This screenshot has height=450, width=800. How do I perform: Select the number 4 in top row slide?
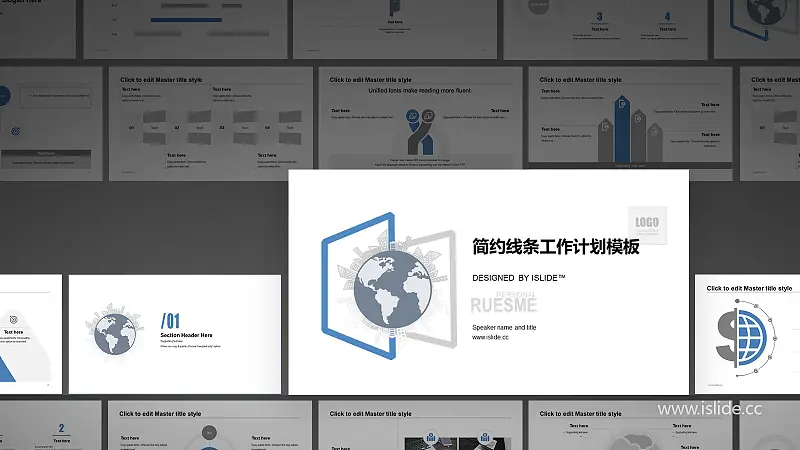pyautogui.click(x=667, y=17)
